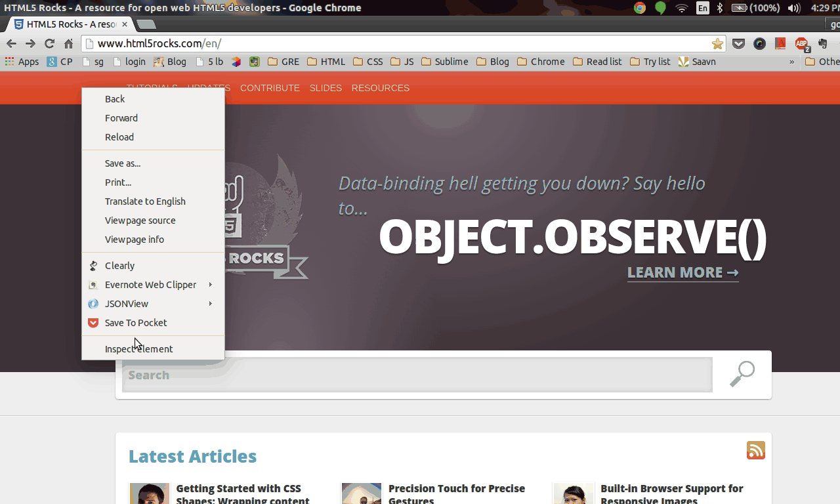Go to the Home page icon
This screenshot has height=504, width=840.
tap(68, 44)
